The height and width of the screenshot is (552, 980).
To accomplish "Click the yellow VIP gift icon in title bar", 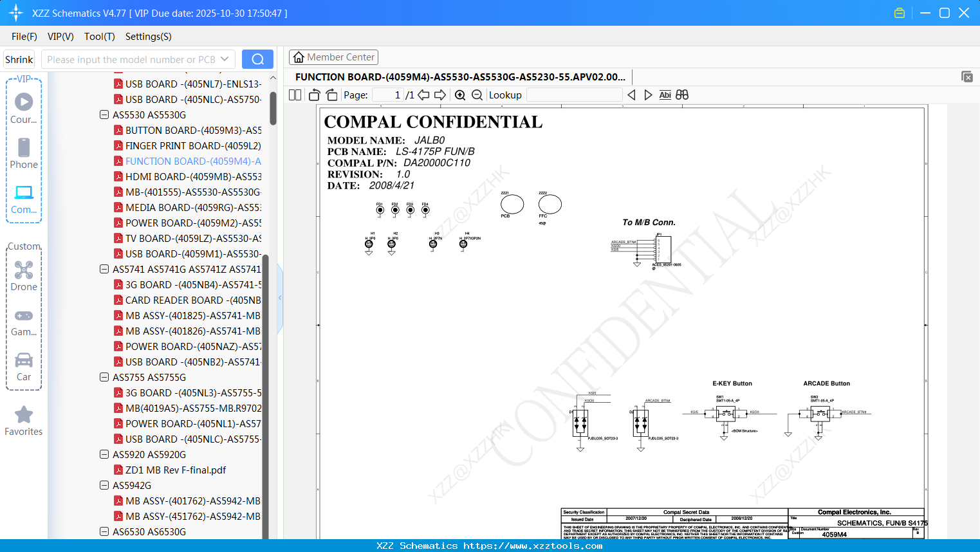I will (x=900, y=13).
